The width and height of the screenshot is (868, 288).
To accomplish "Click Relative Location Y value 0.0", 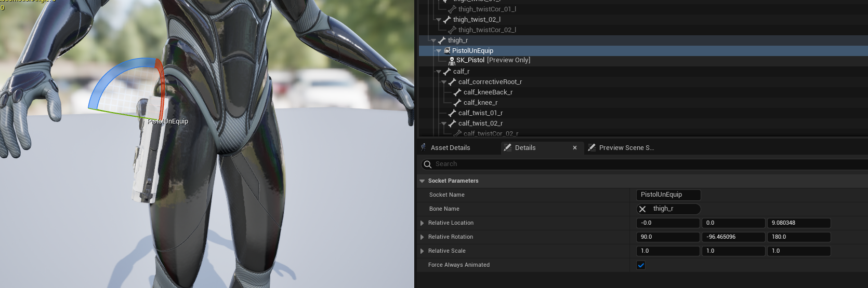I will click(x=733, y=223).
